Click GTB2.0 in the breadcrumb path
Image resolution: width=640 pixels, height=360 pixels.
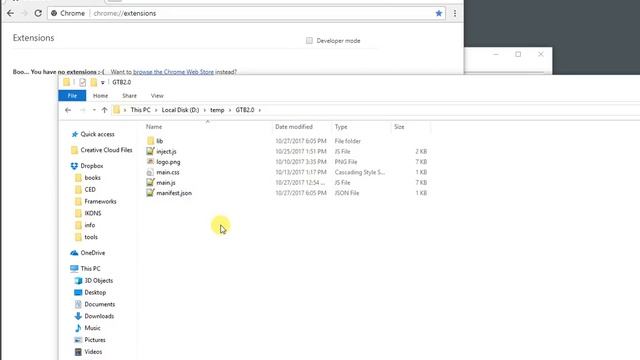tap(245, 110)
